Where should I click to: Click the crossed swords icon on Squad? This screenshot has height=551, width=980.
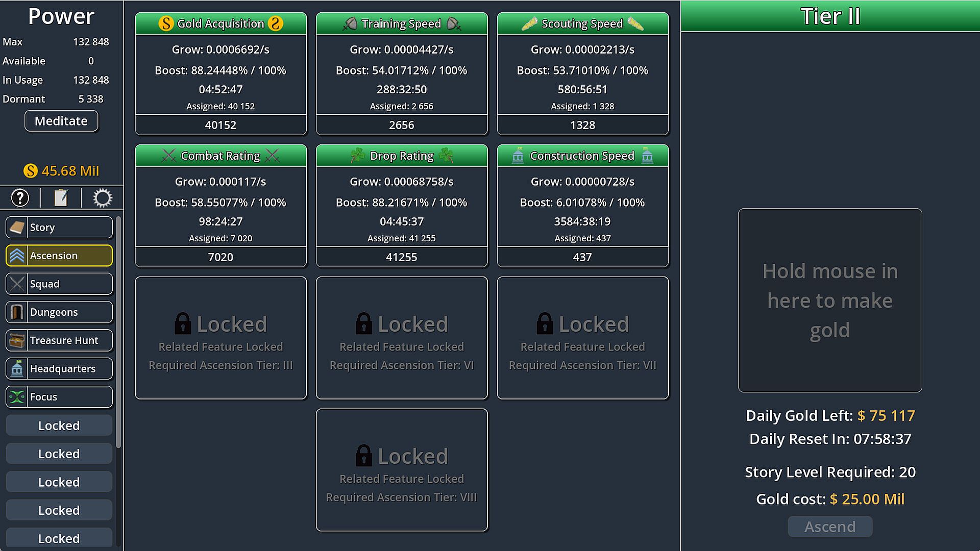click(17, 284)
